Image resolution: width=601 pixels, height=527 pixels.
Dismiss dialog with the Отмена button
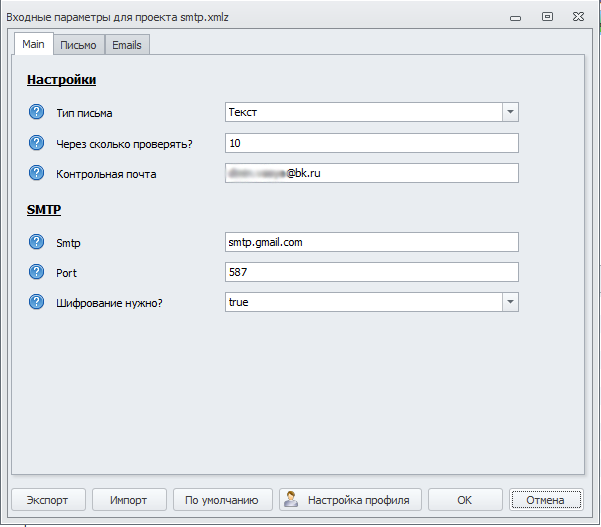point(545,500)
